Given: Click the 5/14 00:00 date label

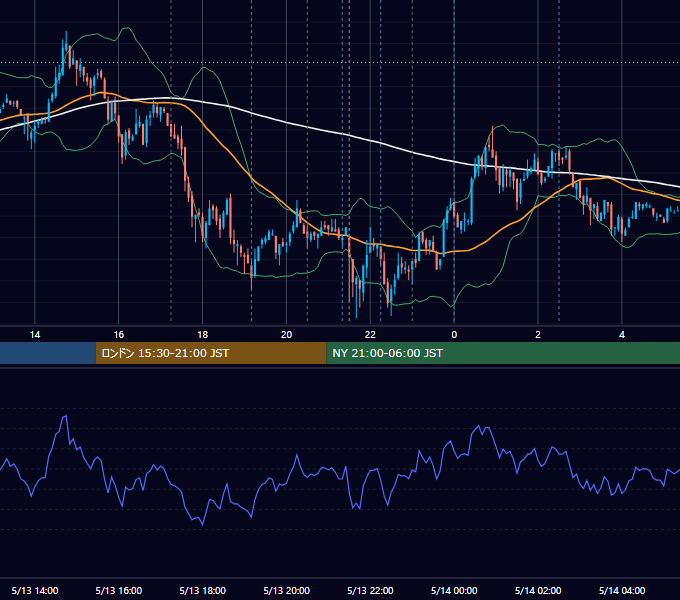Looking at the screenshot, I should click(454, 590).
